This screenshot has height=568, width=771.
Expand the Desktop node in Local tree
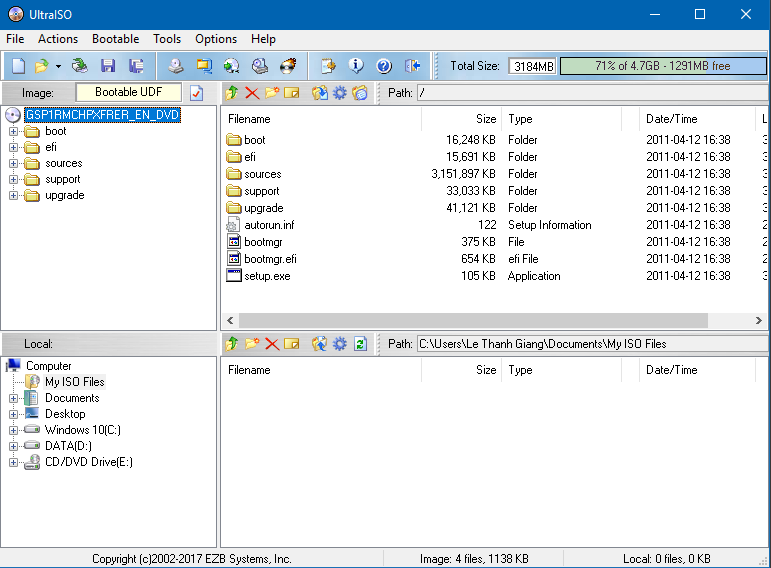(x=13, y=414)
